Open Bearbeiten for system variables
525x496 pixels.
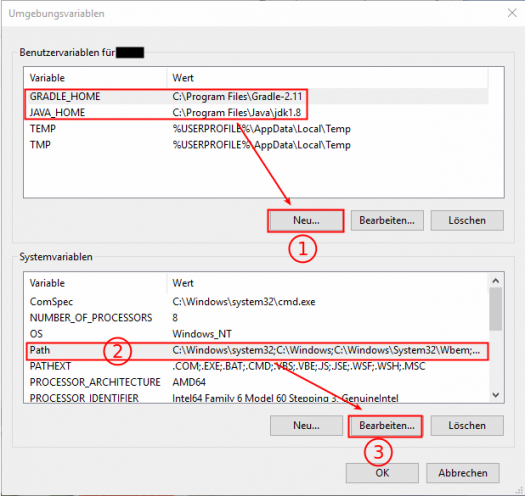[386, 425]
